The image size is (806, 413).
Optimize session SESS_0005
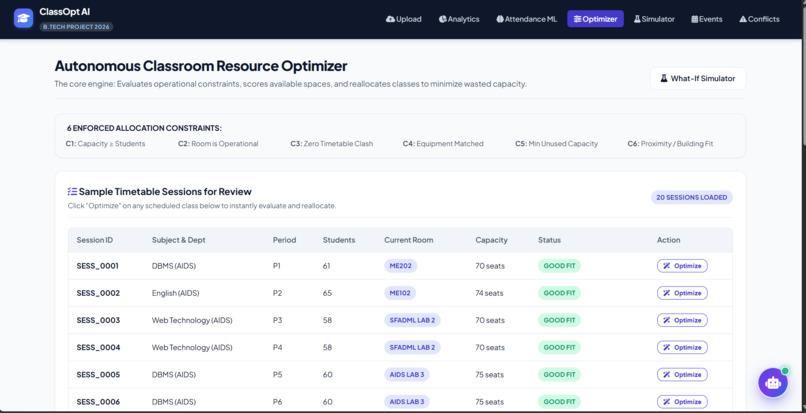[682, 374]
